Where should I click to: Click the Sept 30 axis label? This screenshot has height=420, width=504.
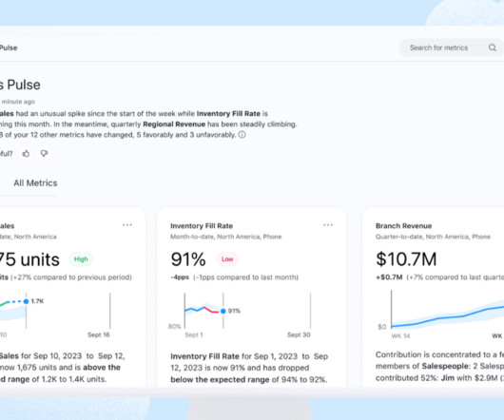299,334
